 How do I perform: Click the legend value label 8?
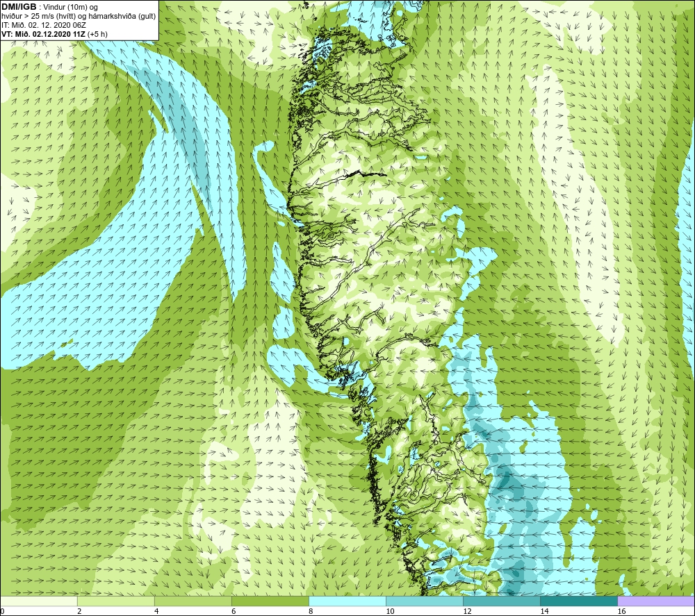[311, 612]
